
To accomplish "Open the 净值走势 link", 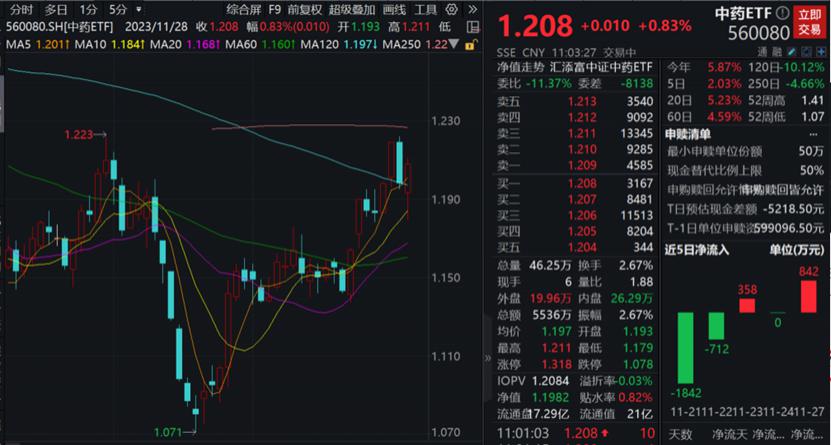I will pos(520,65).
